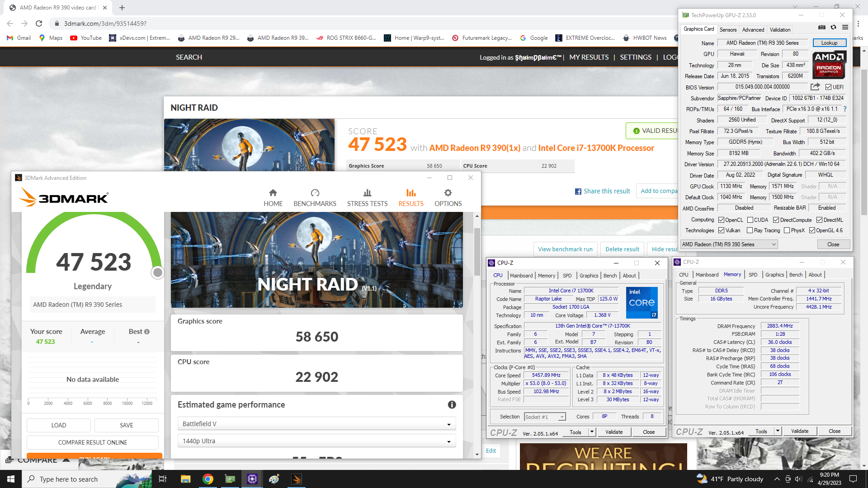Open SPD tab in right CPU-Z window
868x488 pixels.
(x=753, y=275)
